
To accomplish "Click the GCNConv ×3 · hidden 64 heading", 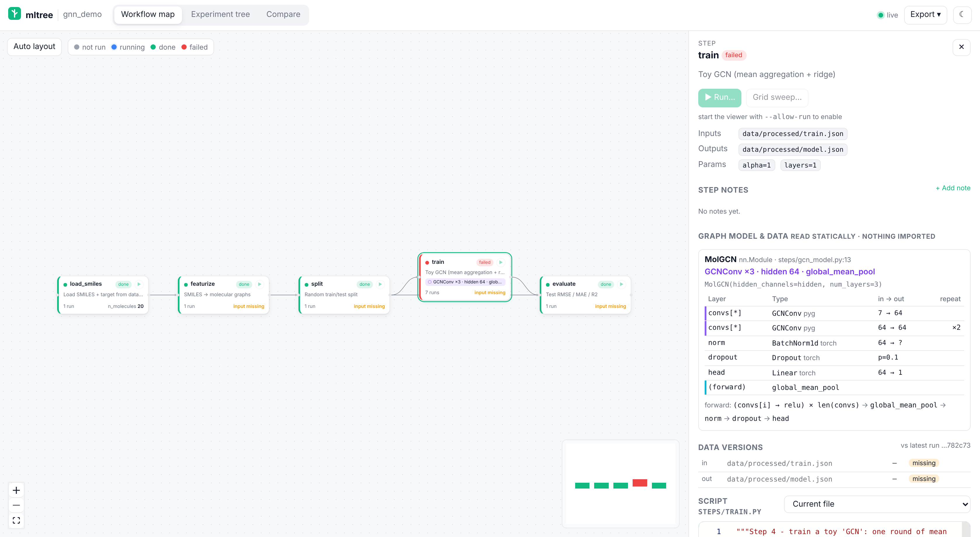I will coord(790,271).
